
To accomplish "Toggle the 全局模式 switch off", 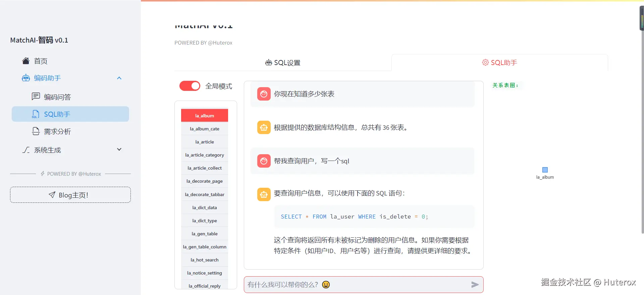I will click(190, 86).
